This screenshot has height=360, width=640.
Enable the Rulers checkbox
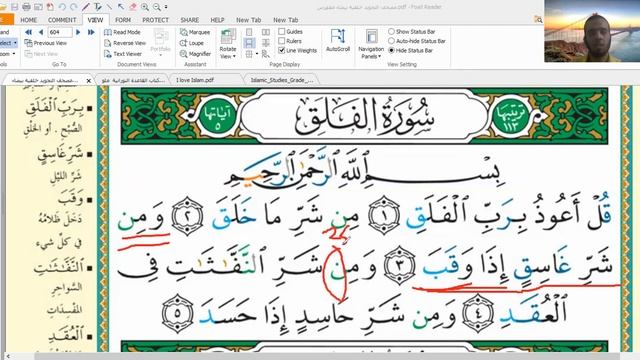click(x=282, y=41)
